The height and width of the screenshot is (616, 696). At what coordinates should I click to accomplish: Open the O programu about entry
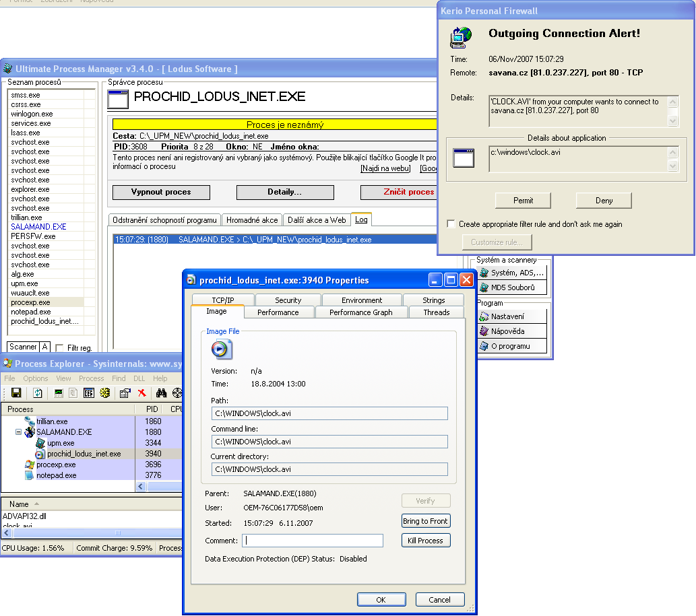click(512, 346)
